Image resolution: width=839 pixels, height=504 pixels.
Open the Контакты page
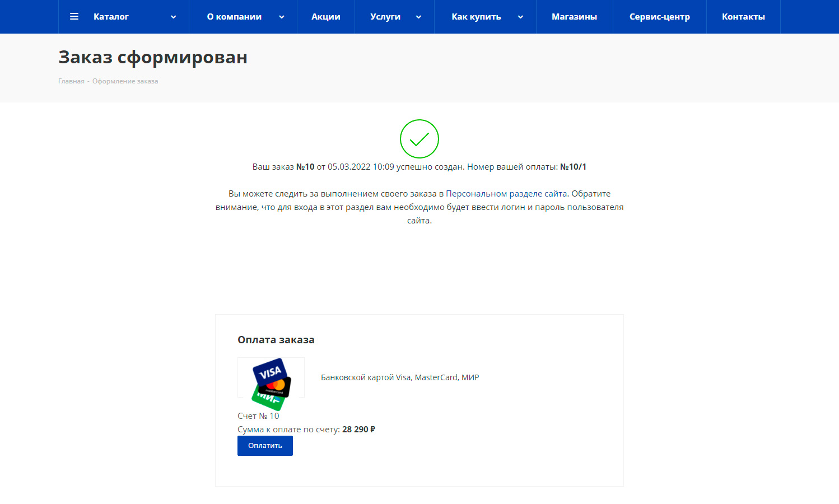coord(743,17)
